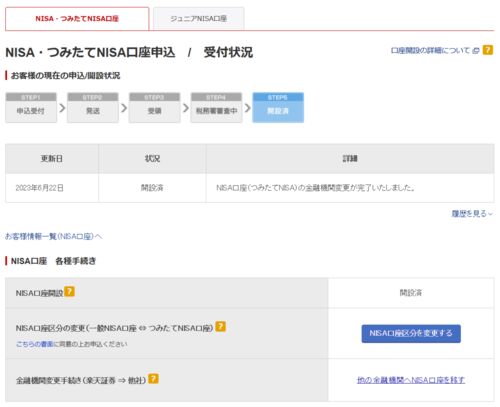Screen dimensions: 500x407
Task: Select highlighted STEP5 開設済 step box
Action: [278, 107]
